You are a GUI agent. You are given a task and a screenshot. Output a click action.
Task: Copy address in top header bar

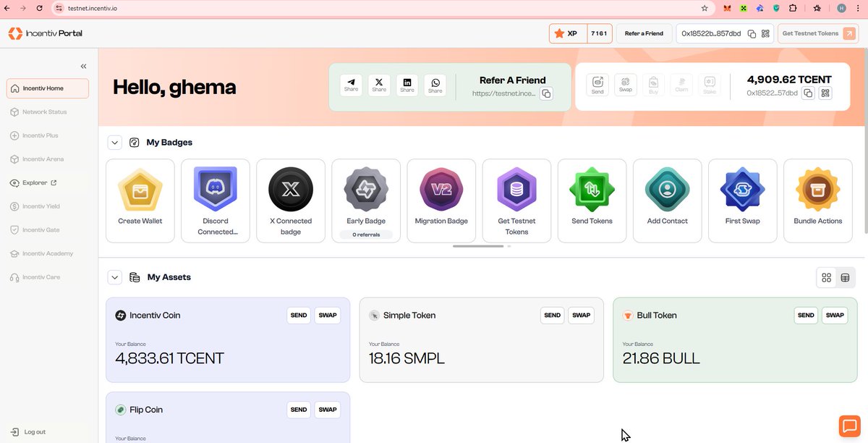[752, 33]
